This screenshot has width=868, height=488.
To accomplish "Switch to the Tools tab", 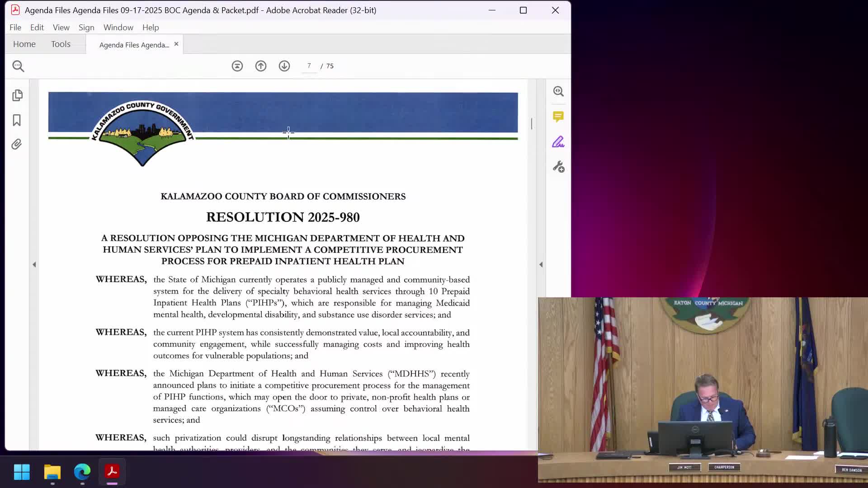I will [x=61, y=44].
